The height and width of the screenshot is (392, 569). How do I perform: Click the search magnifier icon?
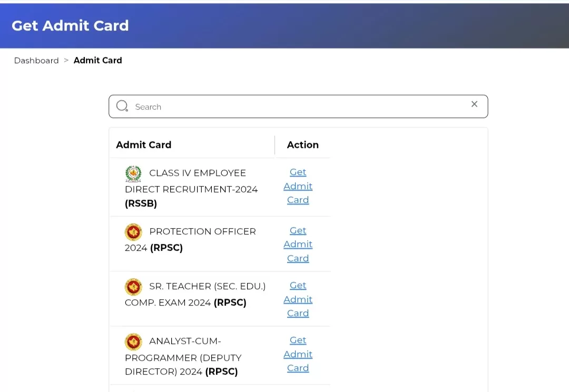pos(122,106)
